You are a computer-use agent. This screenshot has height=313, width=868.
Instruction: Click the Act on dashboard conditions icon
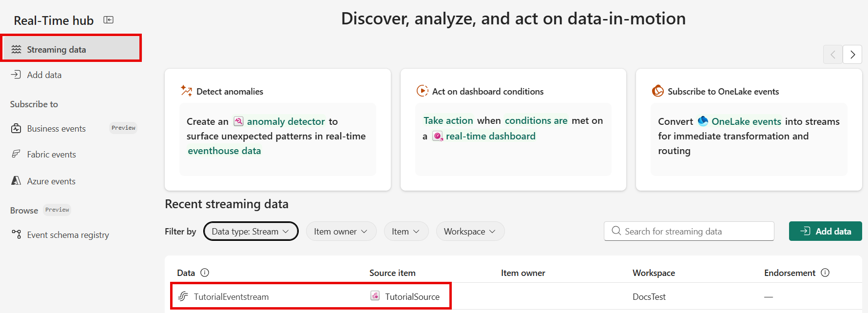[422, 91]
